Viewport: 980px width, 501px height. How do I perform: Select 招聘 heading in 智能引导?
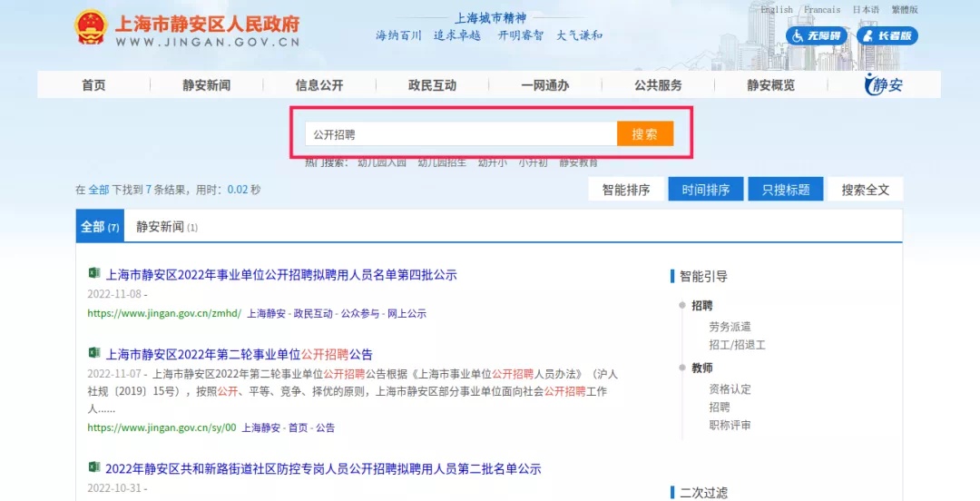[701, 305]
